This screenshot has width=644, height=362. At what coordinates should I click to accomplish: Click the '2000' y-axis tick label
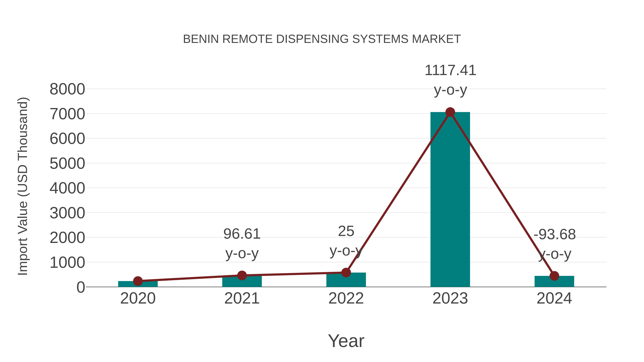click(67, 238)
